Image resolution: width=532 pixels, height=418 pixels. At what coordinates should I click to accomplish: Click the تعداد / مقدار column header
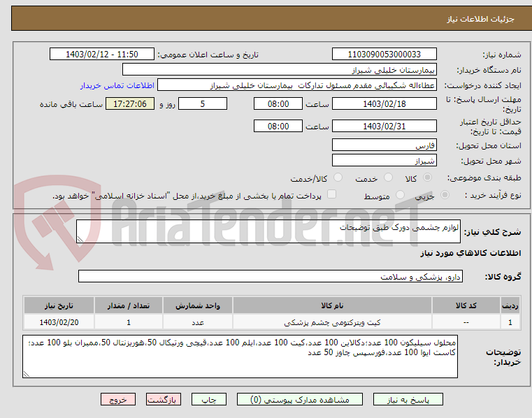pyautogui.click(x=129, y=305)
